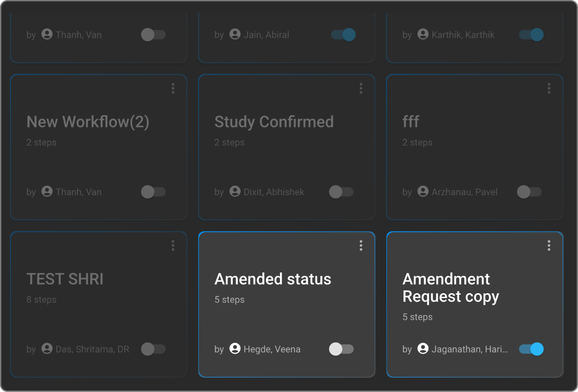
Task: Select the TEST SHRI workflow title
Action: (x=65, y=279)
